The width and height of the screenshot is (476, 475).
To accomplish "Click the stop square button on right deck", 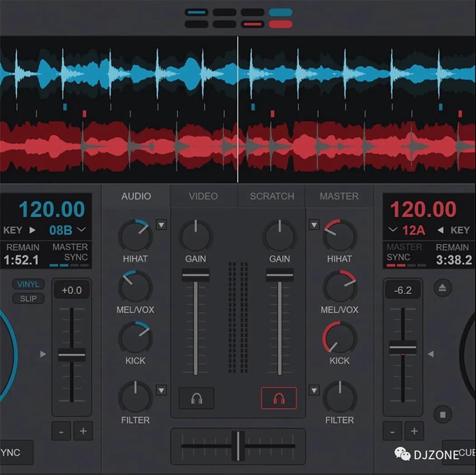I will coord(442,414).
